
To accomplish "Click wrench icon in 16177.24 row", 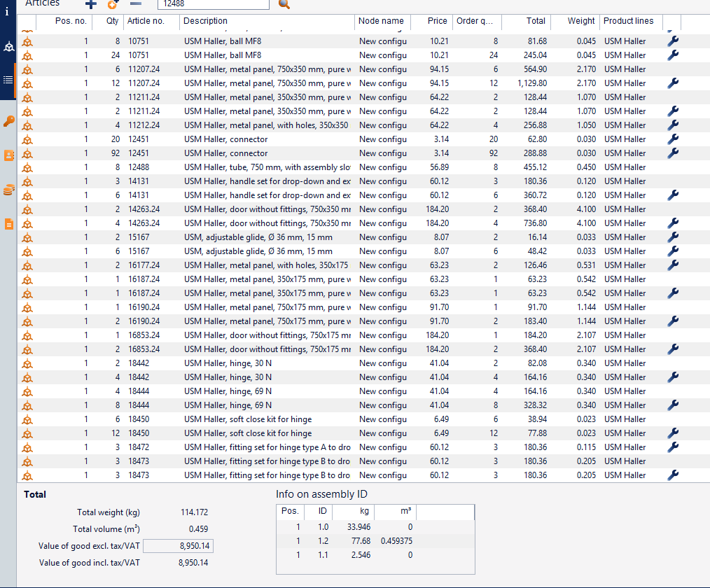I will [x=673, y=265].
